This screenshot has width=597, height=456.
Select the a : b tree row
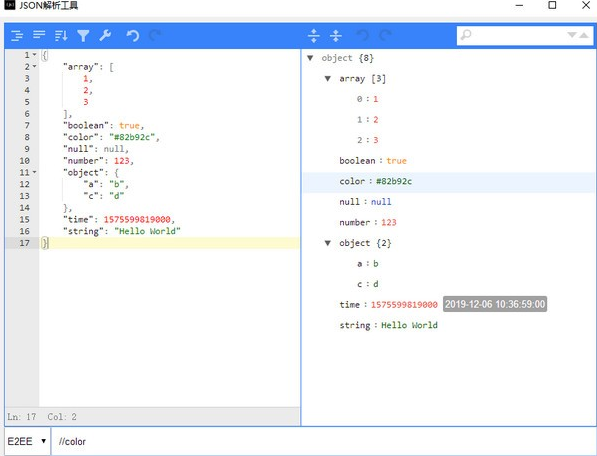pos(449,263)
